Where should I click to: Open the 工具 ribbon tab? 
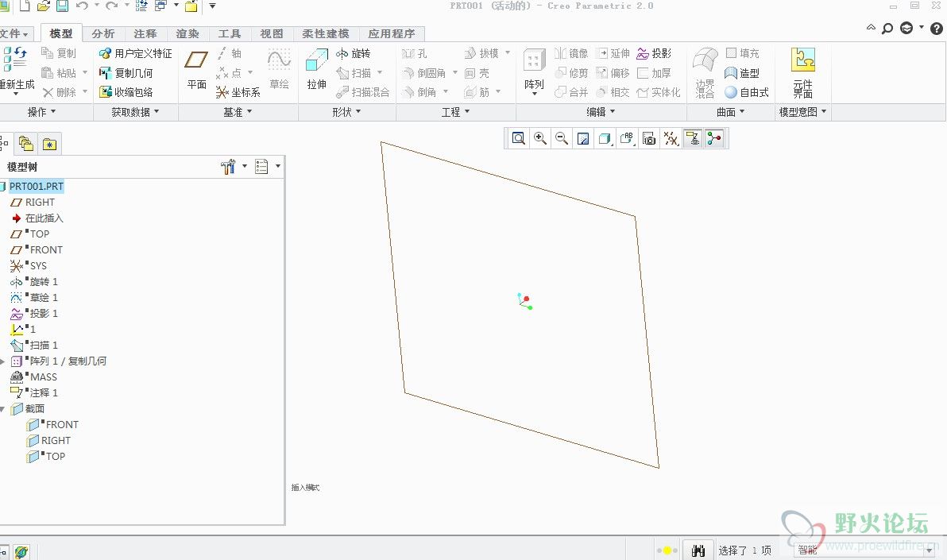[x=230, y=34]
